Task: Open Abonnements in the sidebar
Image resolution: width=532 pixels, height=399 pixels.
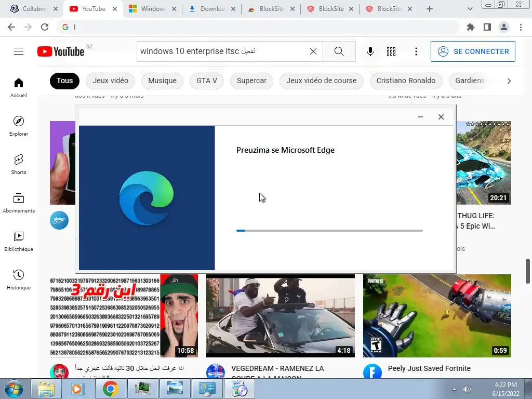Action: click(19, 203)
